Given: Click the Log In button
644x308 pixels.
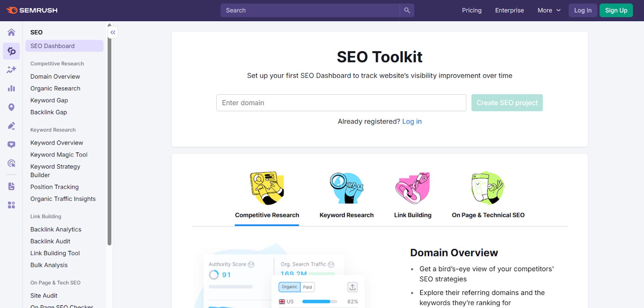Looking at the screenshot, I should (583, 10).
